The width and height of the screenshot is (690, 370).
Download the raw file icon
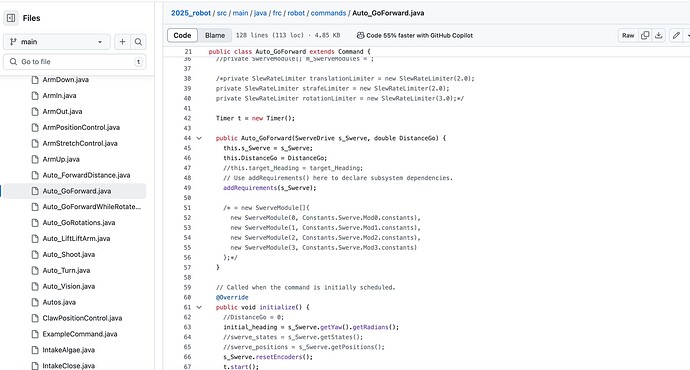pyautogui.click(x=658, y=36)
